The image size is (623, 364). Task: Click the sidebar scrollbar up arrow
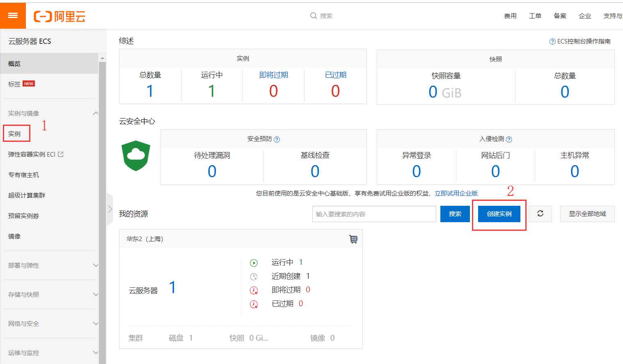102,58
